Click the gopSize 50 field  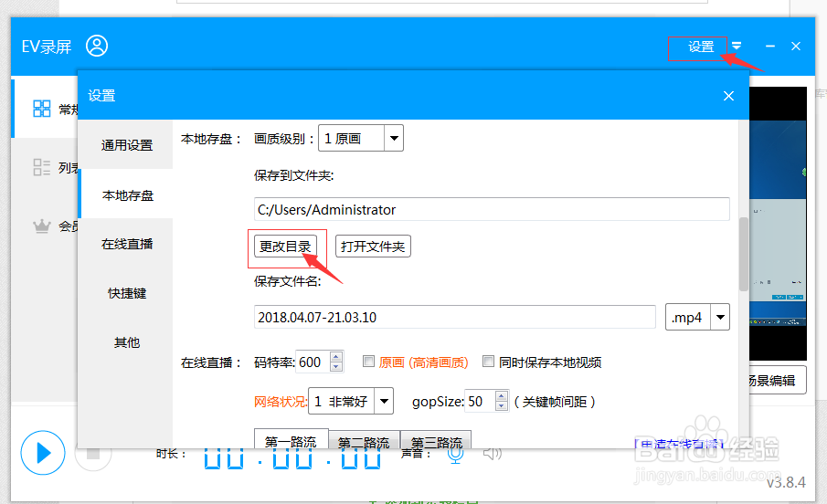point(480,401)
